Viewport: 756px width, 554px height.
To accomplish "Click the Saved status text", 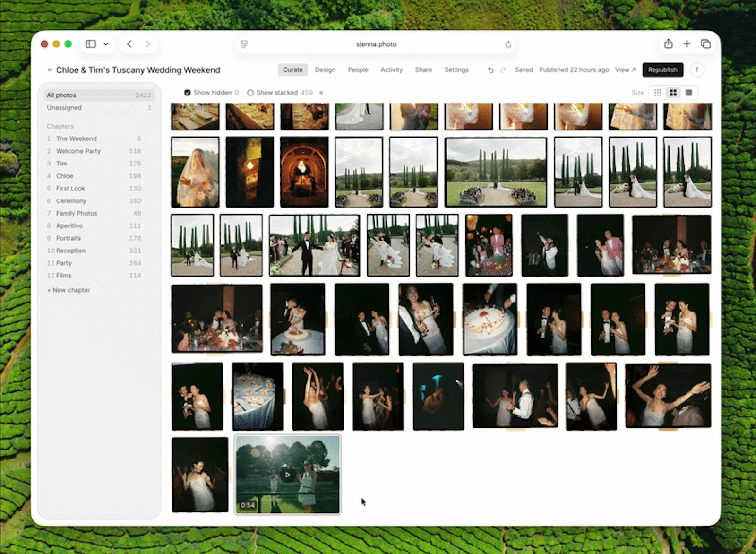I will [524, 69].
